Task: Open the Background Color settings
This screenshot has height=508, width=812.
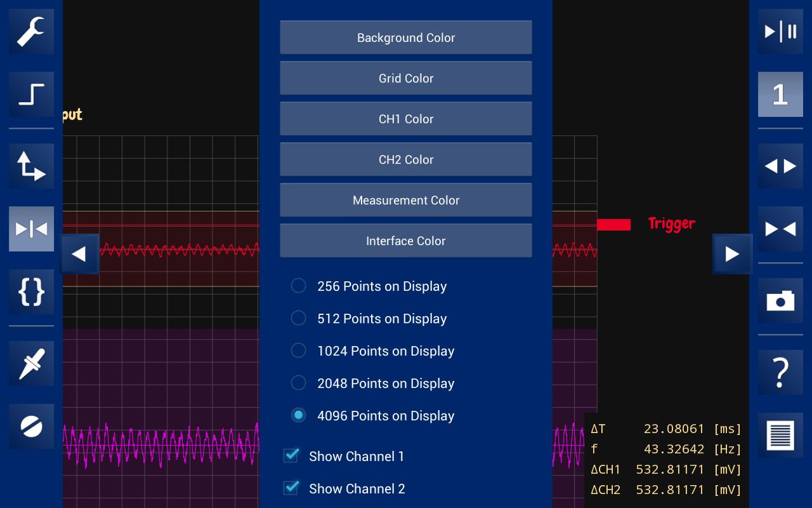Action: coord(406,37)
